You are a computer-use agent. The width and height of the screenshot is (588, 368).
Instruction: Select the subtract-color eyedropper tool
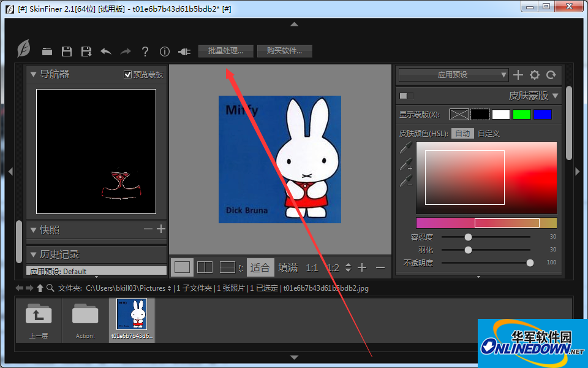coord(405,181)
